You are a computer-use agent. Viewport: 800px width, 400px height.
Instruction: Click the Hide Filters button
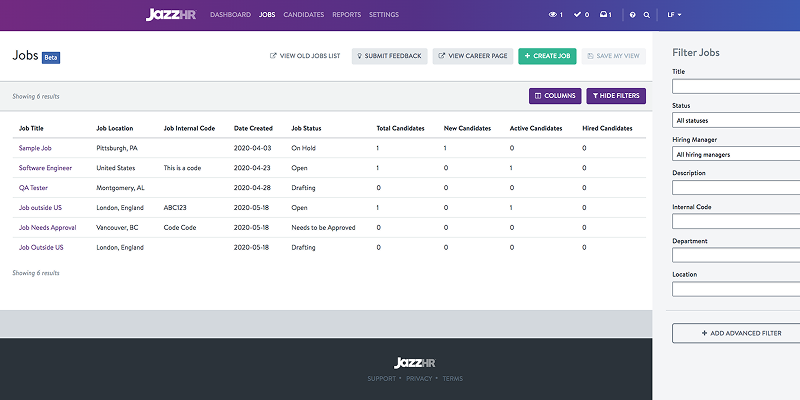[x=616, y=96]
